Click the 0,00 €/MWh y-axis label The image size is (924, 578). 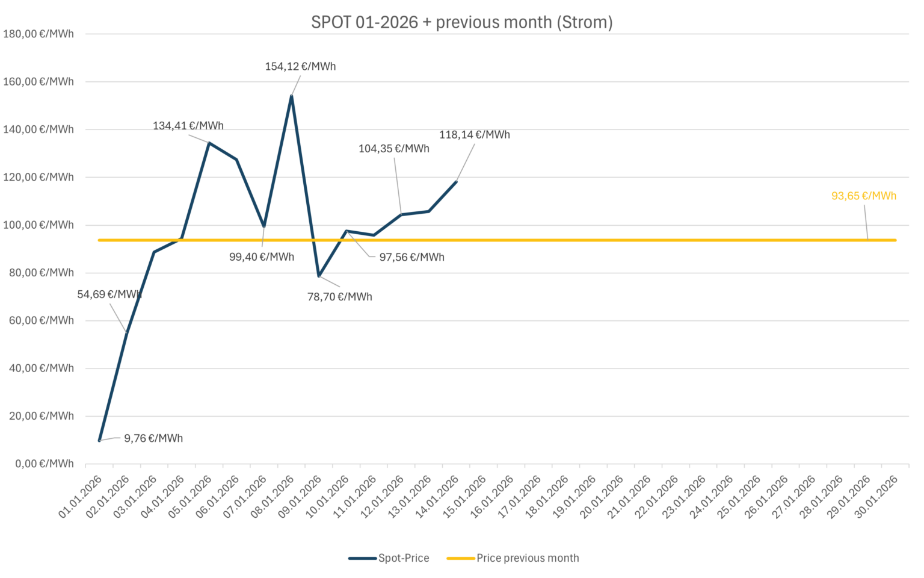(x=42, y=464)
